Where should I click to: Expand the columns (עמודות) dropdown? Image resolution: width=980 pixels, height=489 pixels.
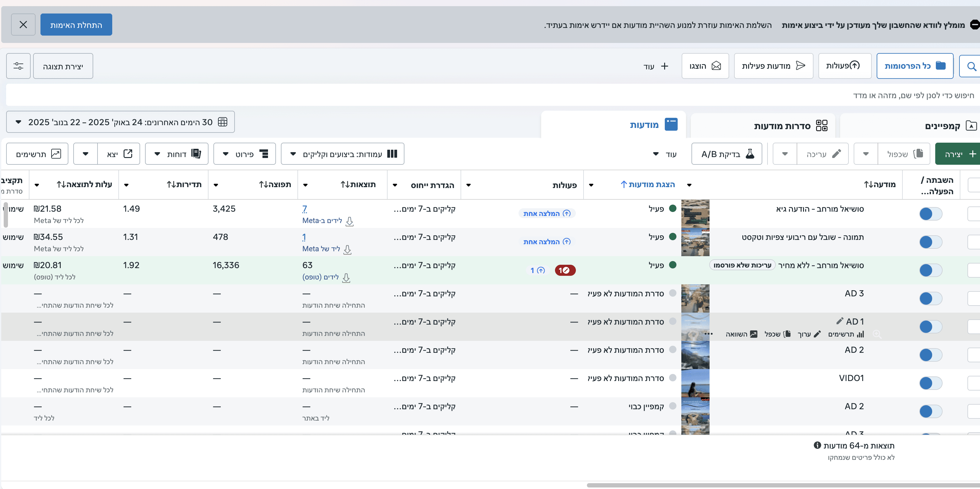pyautogui.click(x=342, y=154)
